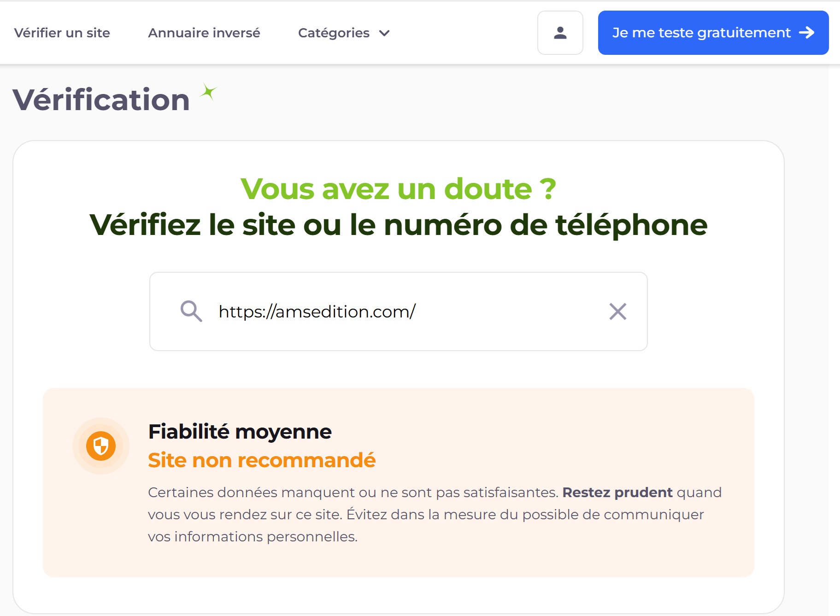Click the magnifying glass search icon
840x616 pixels.
[191, 311]
